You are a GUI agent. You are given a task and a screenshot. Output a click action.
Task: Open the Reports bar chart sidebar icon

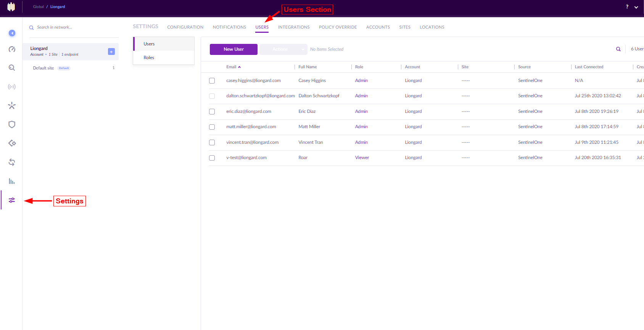(12, 181)
